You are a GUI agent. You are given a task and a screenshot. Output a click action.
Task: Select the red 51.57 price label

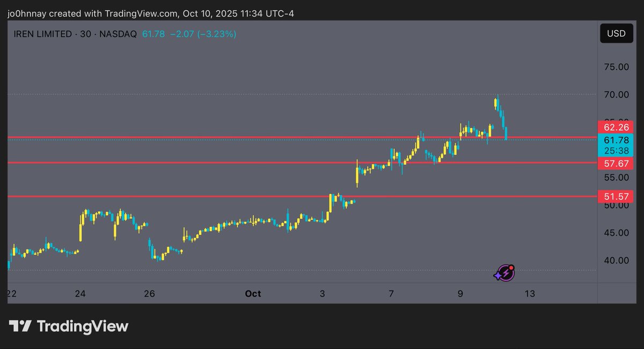coord(616,196)
